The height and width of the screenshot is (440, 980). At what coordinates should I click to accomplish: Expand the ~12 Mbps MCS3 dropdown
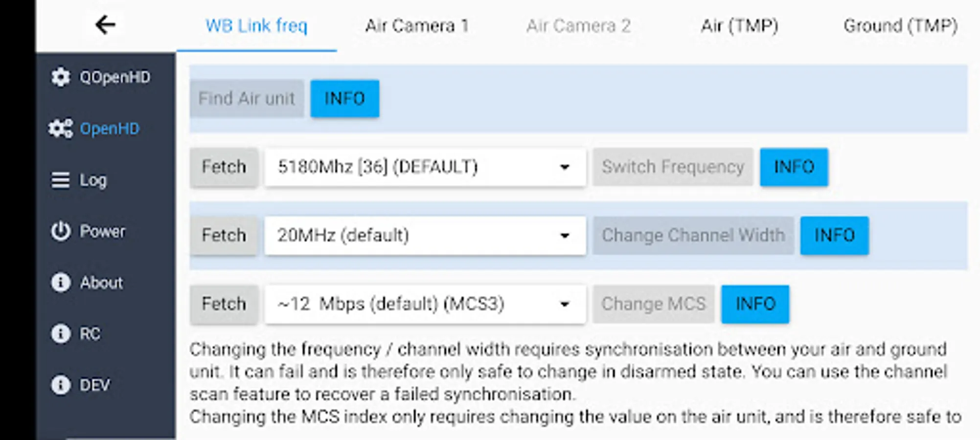click(x=425, y=304)
